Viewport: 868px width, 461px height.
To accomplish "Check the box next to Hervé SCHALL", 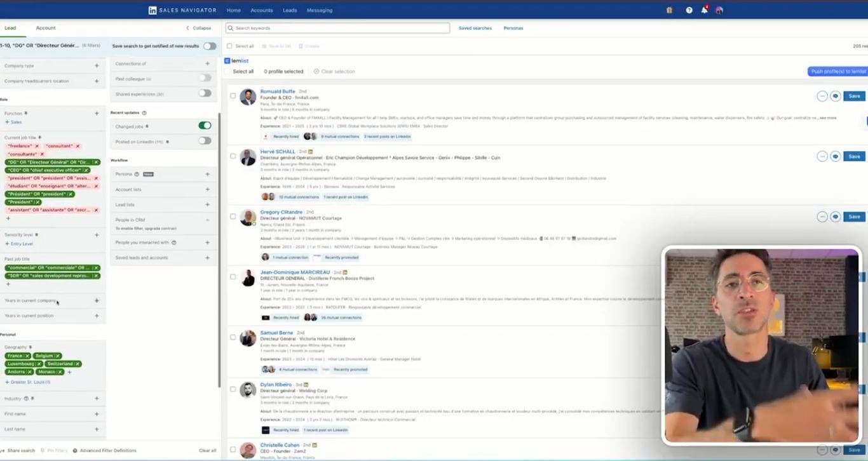I will [x=233, y=156].
